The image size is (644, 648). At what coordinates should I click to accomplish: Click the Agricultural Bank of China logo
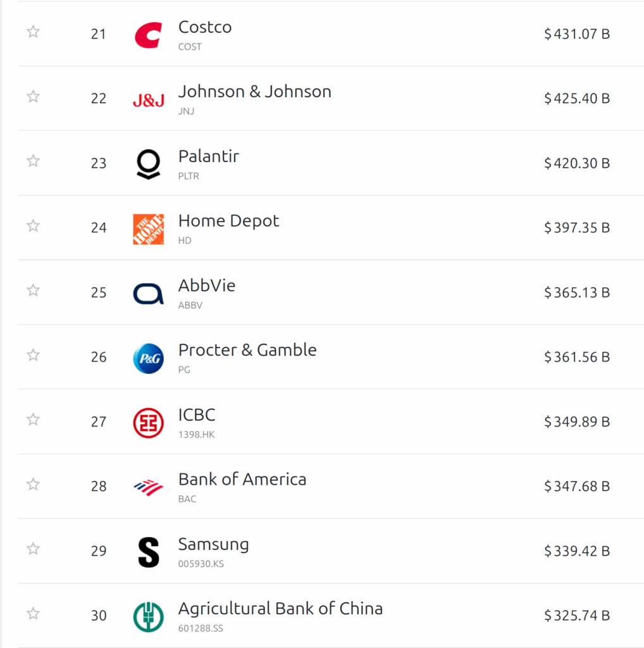pyautogui.click(x=148, y=616)
